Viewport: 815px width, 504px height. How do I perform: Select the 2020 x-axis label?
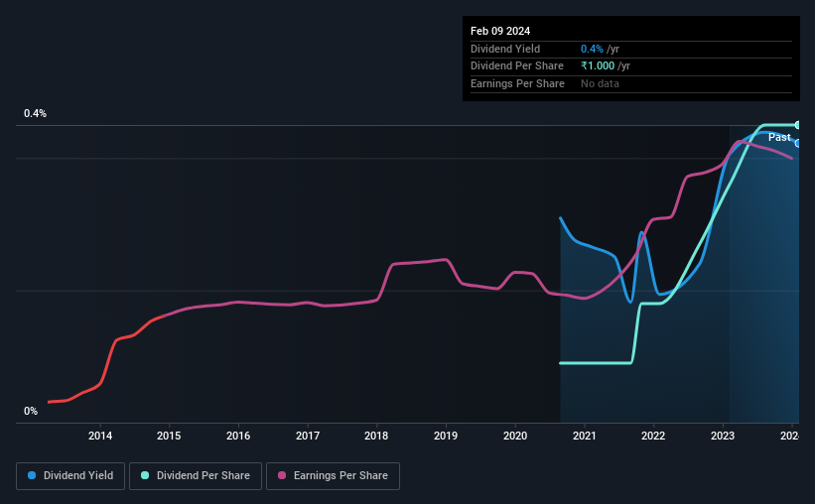515,436
